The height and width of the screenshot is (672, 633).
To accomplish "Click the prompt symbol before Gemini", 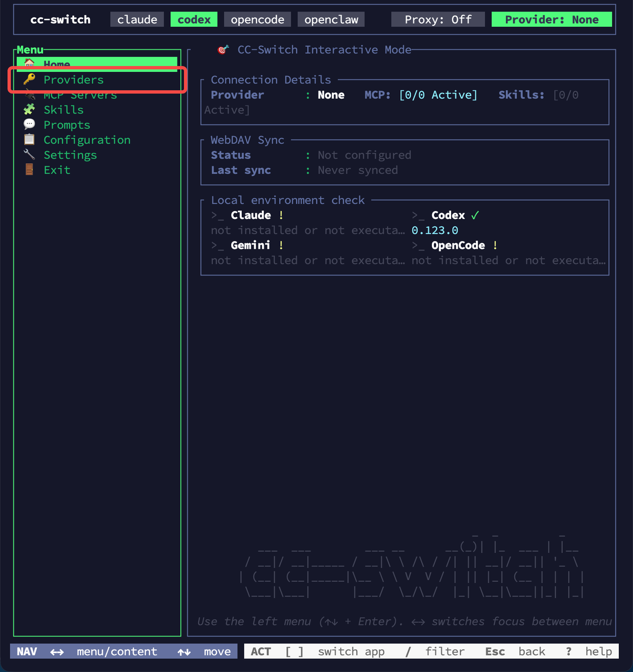I will pyautogui.click(x=217, y=246).
